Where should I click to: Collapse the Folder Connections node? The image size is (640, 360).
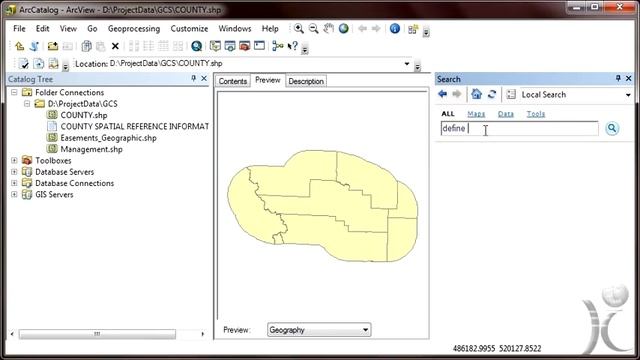(14, 92)
